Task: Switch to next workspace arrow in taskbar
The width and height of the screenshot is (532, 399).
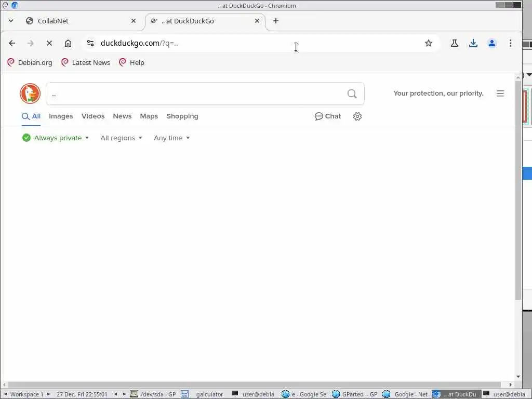Action: (x=48, y=394)
